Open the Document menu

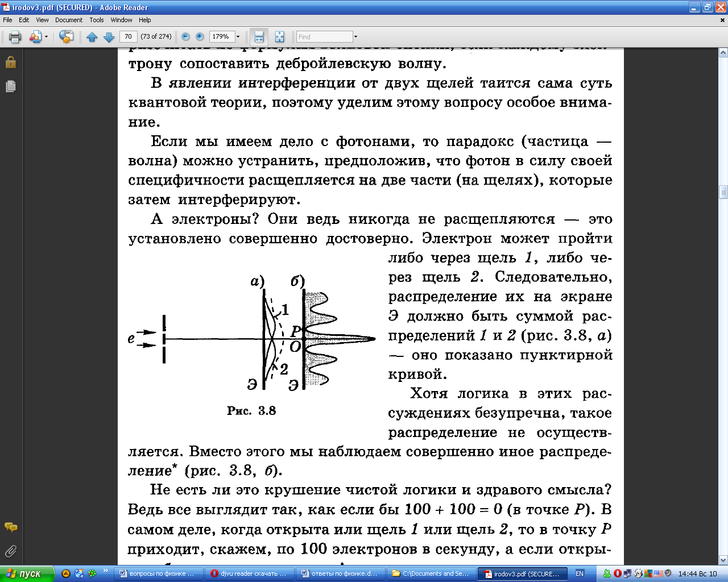[x=69, y=20]
